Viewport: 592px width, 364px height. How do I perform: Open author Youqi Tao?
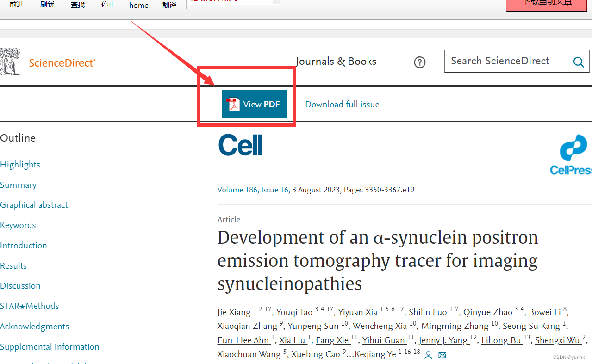(x=294, y=312)
